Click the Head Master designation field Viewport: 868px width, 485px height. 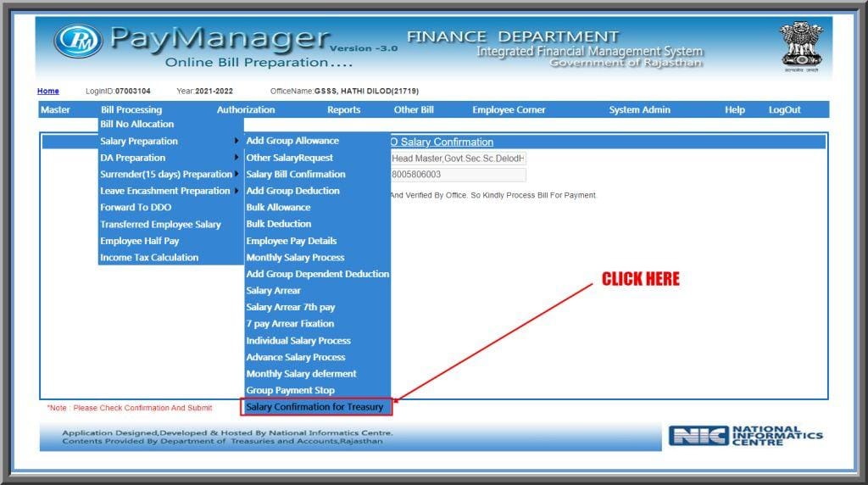(459, 159)
